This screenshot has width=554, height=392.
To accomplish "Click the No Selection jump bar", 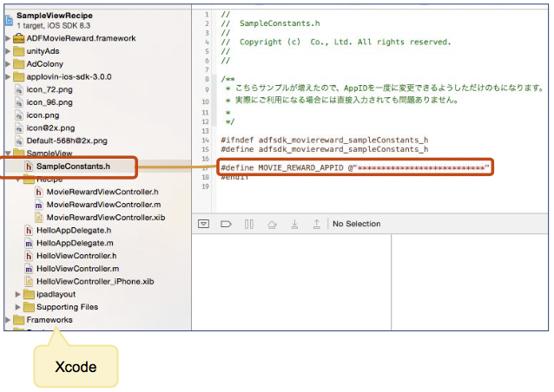I will 357,224.
